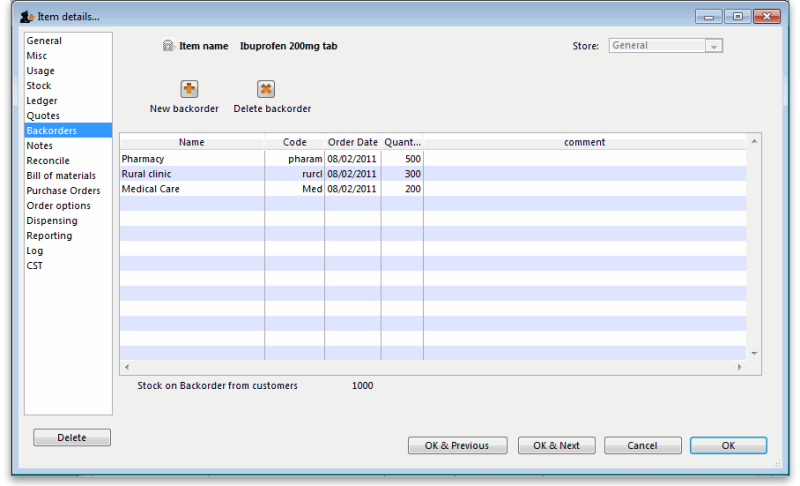The height and width of the screenshot is (486, 800).
Task: Open the Misc section
Action: (68, 56)
